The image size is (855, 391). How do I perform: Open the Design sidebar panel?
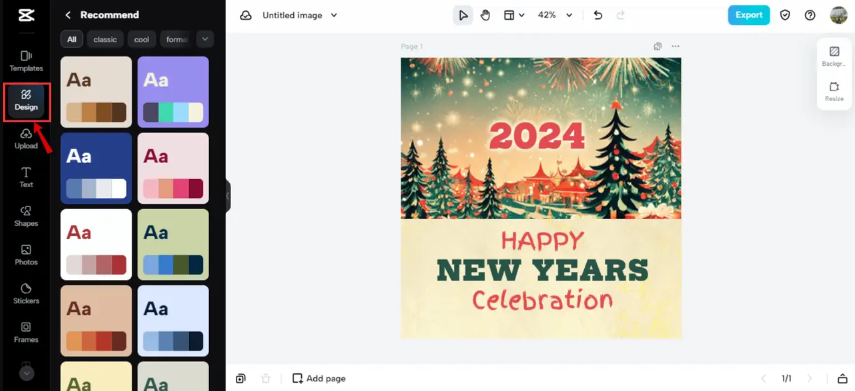(x=26, y=100)
